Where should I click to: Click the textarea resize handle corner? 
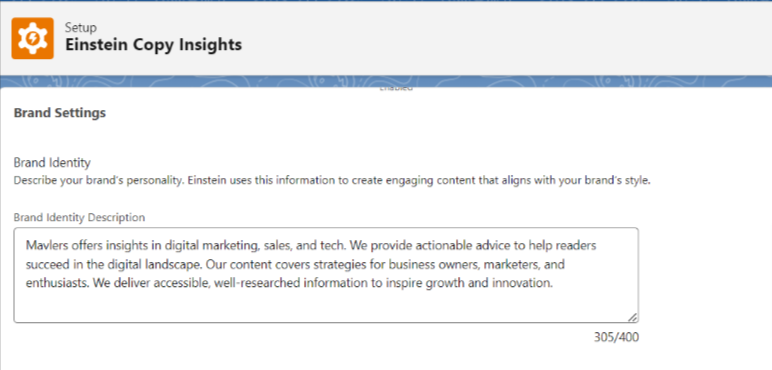coord(633,318)
